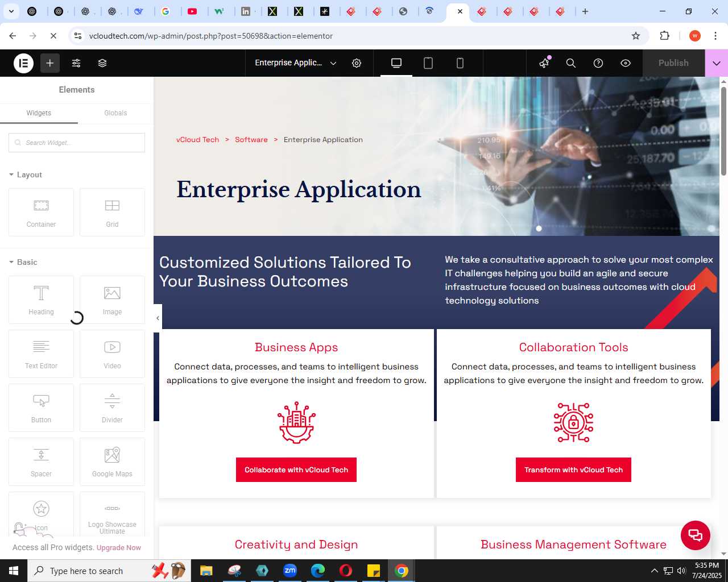Collapse the Layout section
This screenshot has width=728, height=582.
26,174
